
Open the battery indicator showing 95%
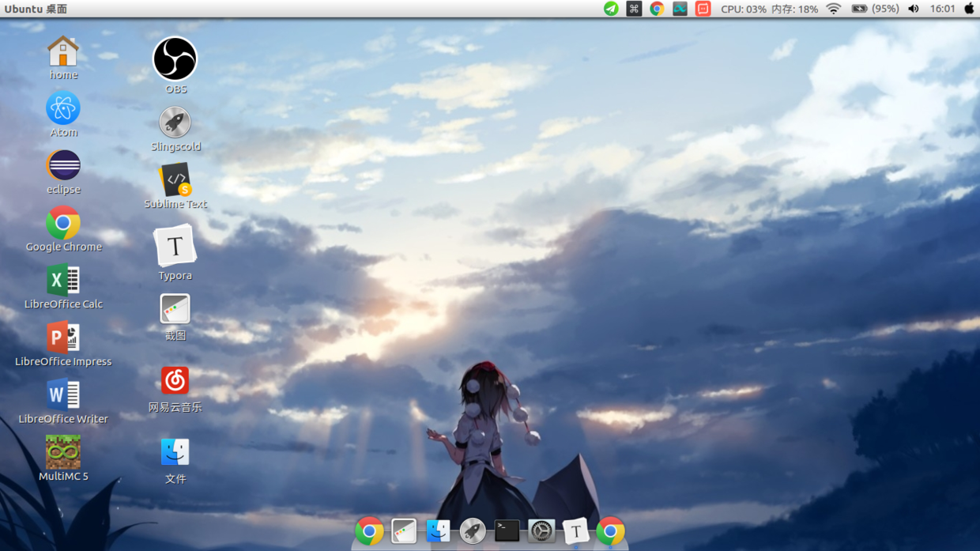coord(875,9)
